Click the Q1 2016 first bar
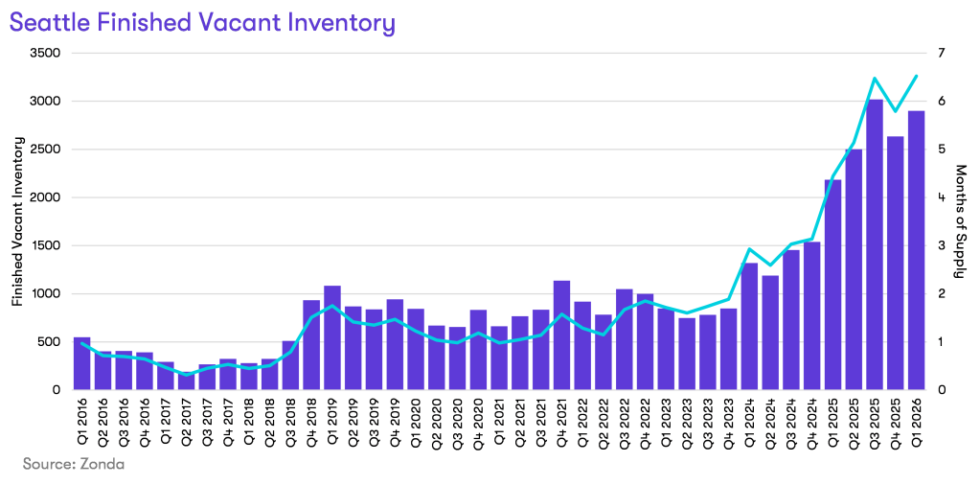The width and height of the screenshot is (980, 485). point(81,364)
